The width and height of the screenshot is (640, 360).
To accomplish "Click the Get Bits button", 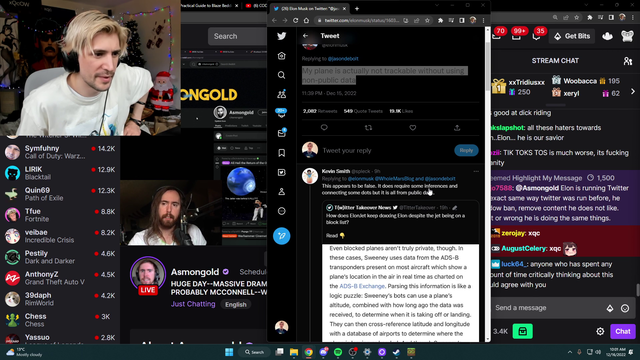I will point(572,36).
